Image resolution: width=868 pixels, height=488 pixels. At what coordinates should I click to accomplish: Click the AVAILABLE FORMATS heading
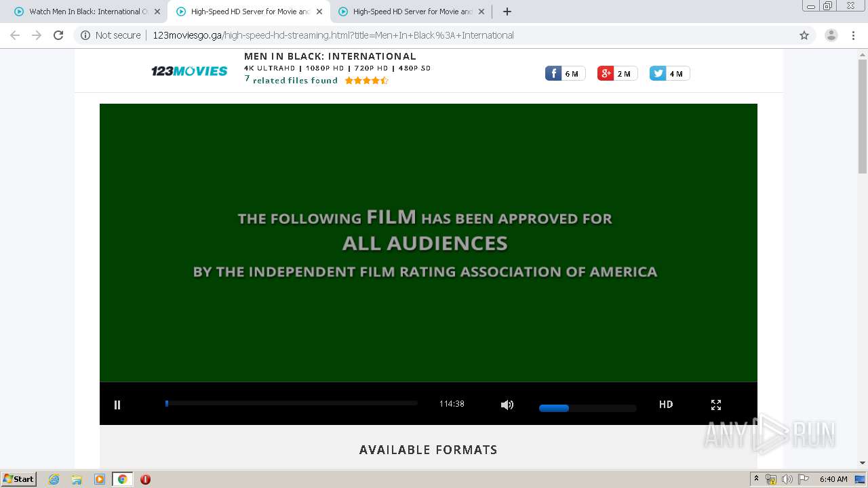429,450
